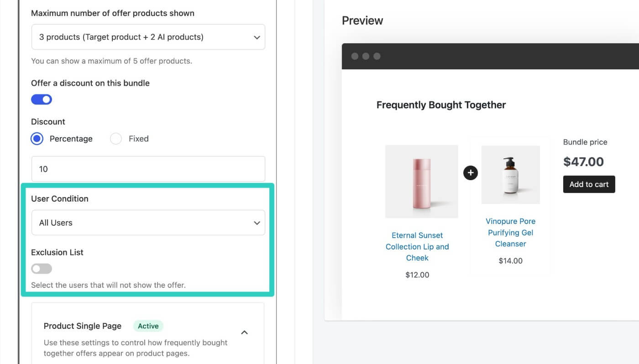
Task: Click the Add to cart button
Action: pyautogui.click(x=589, y=184)
